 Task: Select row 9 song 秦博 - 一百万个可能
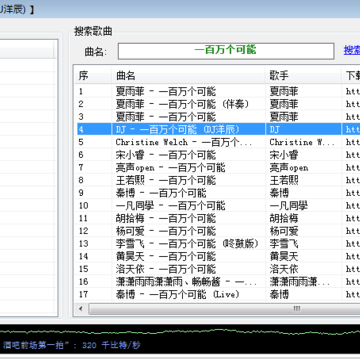pos(161,193)
